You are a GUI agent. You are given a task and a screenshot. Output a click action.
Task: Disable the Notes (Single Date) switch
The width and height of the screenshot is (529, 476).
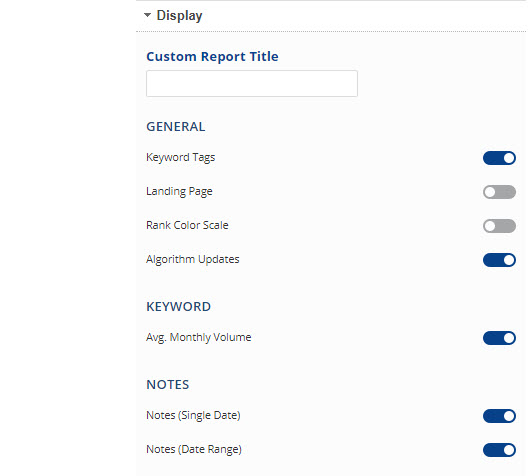coord(499,416)
